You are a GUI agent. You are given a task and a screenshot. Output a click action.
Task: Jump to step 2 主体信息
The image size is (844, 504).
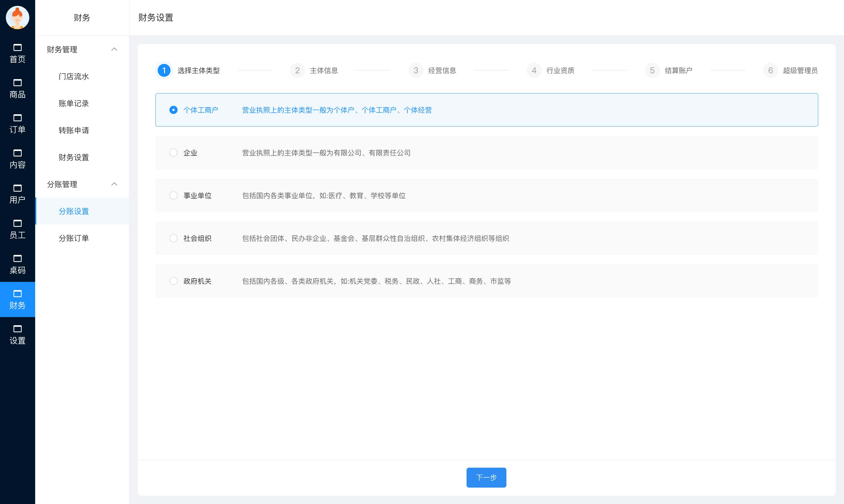coord(314,70)
